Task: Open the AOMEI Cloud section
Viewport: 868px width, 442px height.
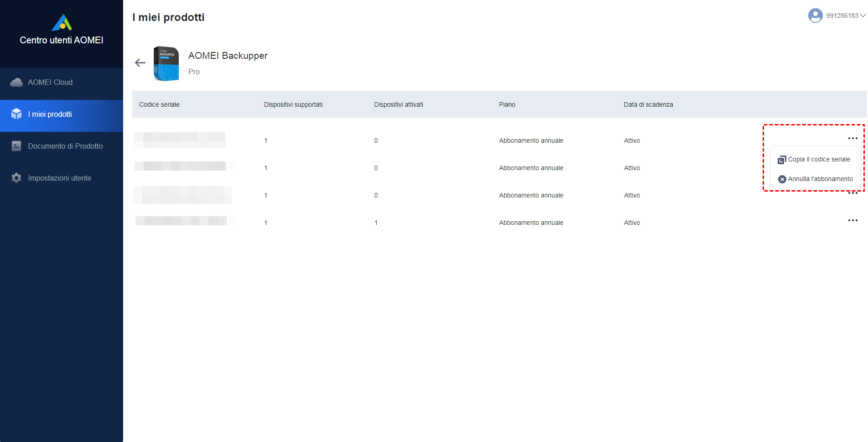Action: pyautogui.click(x=62, y=82)
